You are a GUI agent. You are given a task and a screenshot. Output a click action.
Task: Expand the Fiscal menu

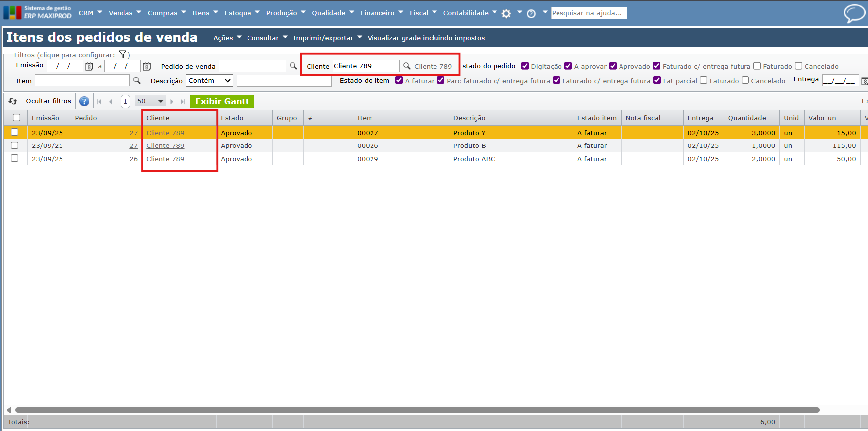(x=423, y=13)
